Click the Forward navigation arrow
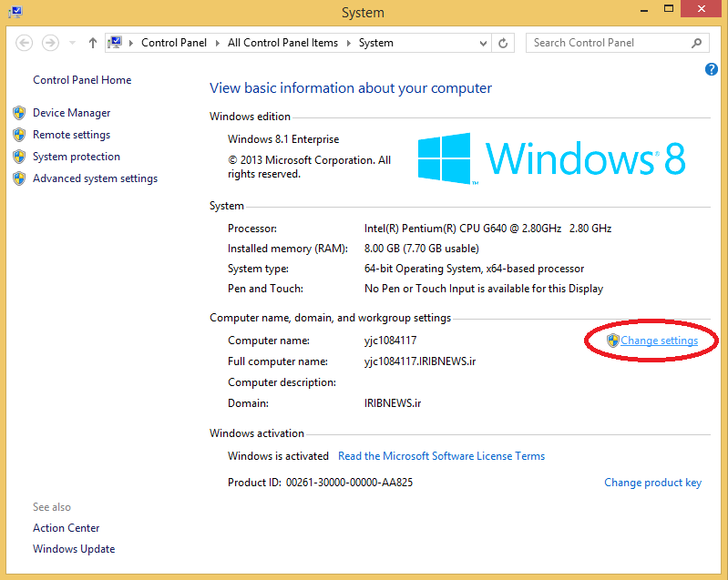Image resolution: width=728 pixels, height=580 pixels. pyautogui.click(x=50, y=43)
